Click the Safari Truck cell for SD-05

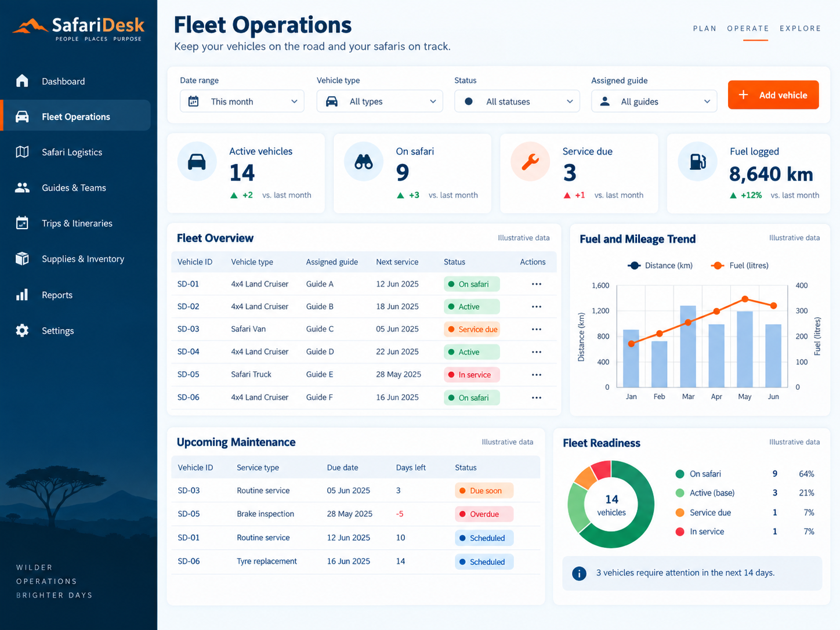click(x=251, y=375)
